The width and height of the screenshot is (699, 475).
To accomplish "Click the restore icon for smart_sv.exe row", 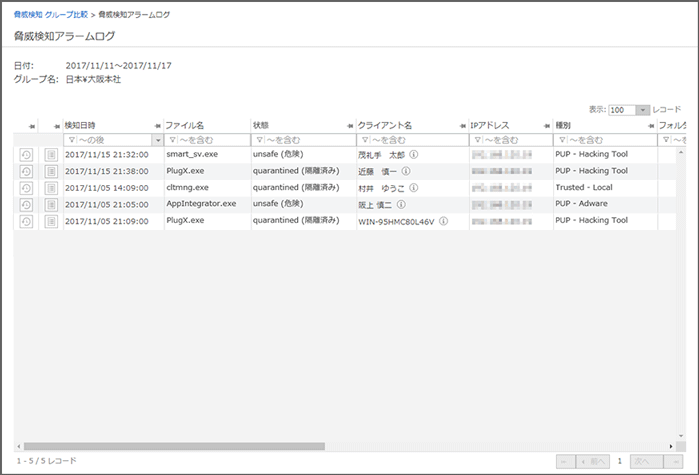I will 25,155.
